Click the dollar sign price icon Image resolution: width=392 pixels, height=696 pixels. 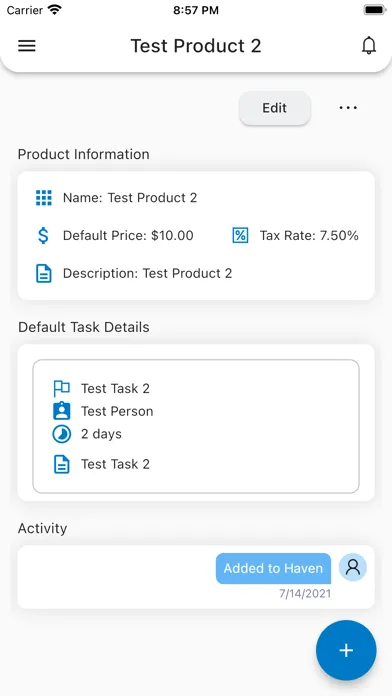point(43,235)
